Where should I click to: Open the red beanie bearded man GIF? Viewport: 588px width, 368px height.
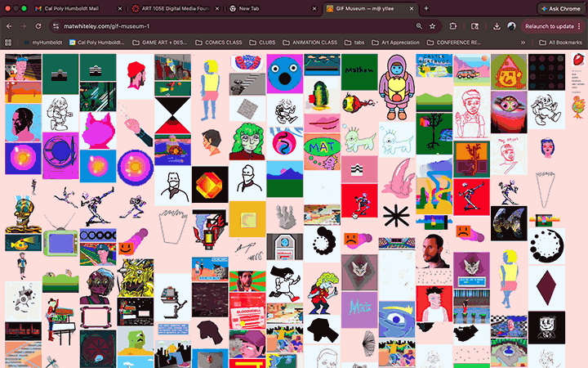click(136, 76)
